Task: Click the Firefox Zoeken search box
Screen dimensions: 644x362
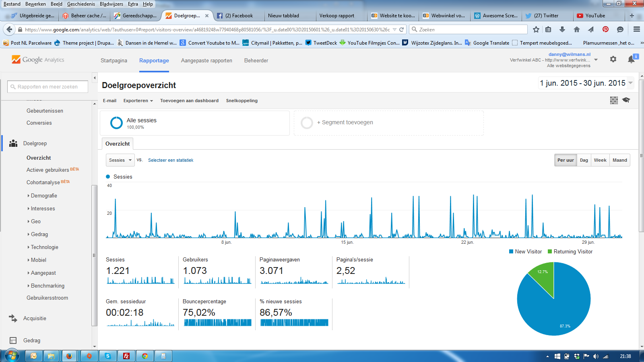Action: [468, 29]
